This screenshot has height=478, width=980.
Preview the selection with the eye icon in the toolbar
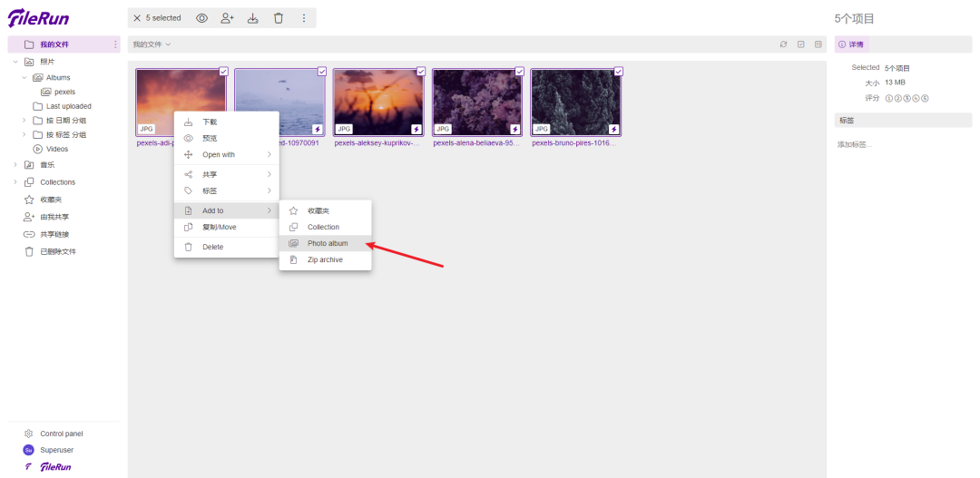pos(201,18)
